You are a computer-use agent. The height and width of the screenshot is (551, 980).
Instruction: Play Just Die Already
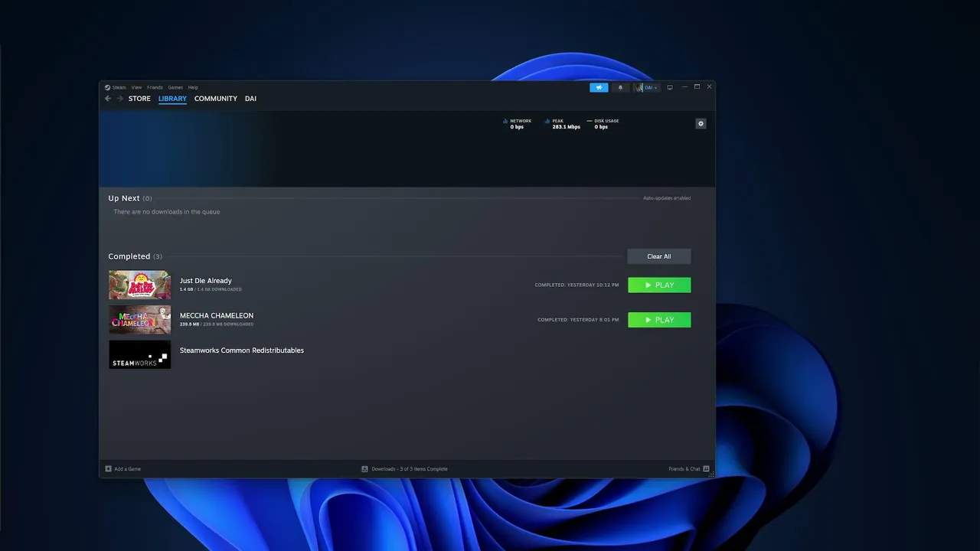pos(659,285)
